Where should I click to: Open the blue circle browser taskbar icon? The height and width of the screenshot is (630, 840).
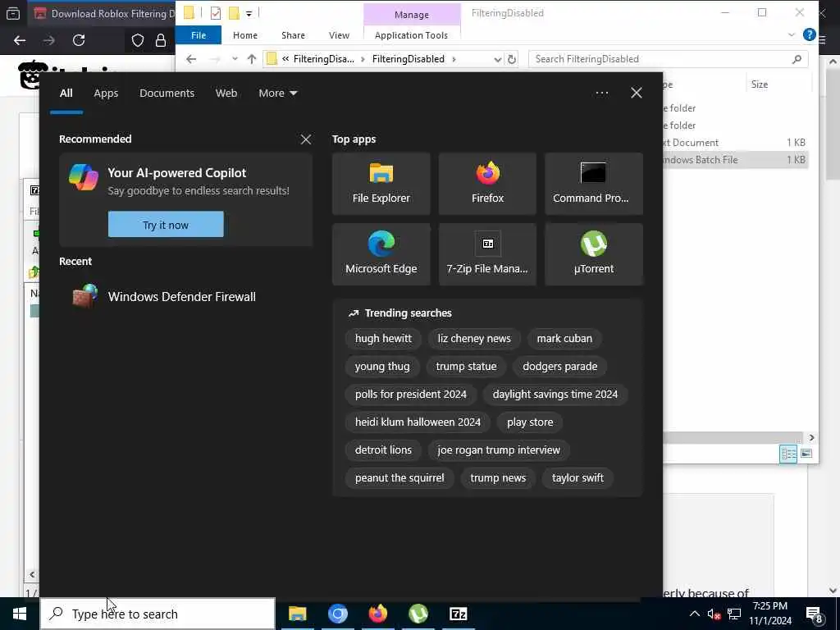[337, 614]
